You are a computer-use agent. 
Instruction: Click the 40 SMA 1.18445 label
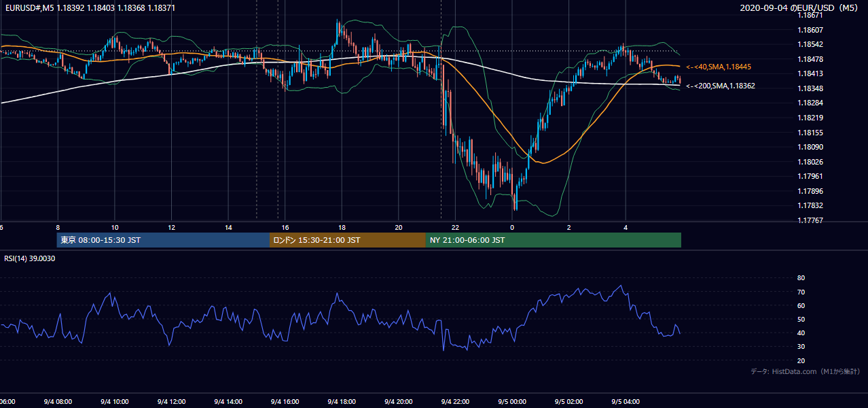pos(719,67)
